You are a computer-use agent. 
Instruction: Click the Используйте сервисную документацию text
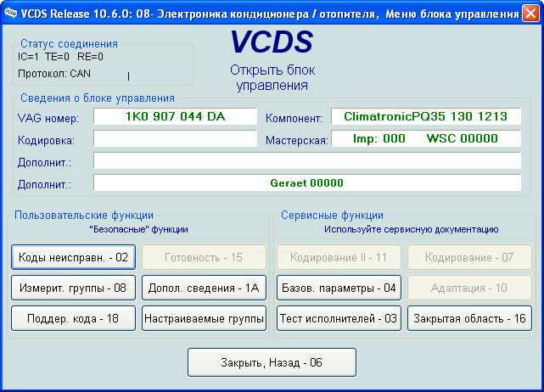pyautogui.click(x=412, y=229)
